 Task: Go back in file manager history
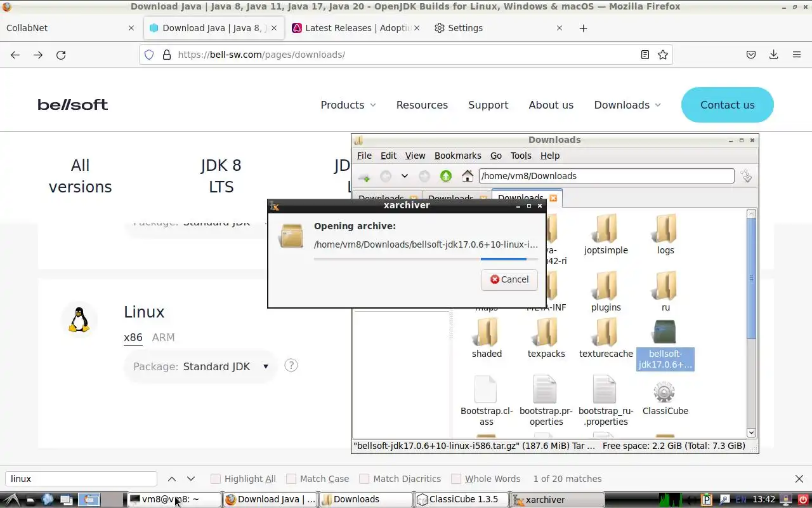[385, 177]
